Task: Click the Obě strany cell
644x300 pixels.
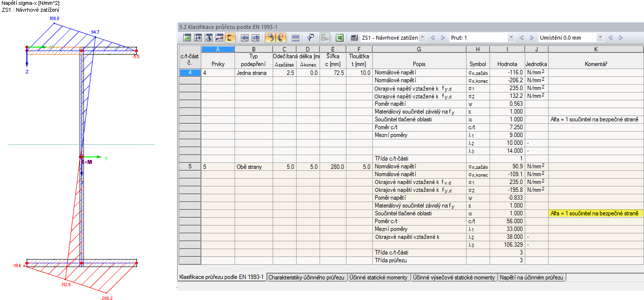Action: (x=254, y=166)
